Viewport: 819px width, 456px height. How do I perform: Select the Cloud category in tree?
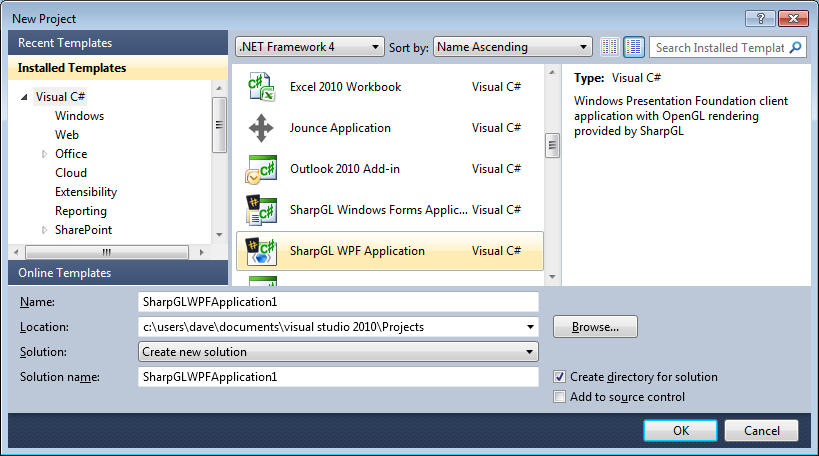(x=71, y=173)
